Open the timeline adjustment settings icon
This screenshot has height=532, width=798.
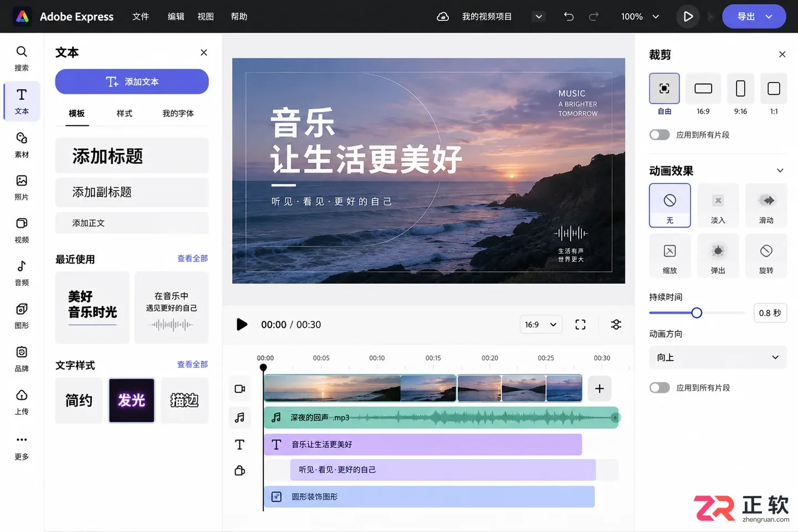click(x=616, y=325)
